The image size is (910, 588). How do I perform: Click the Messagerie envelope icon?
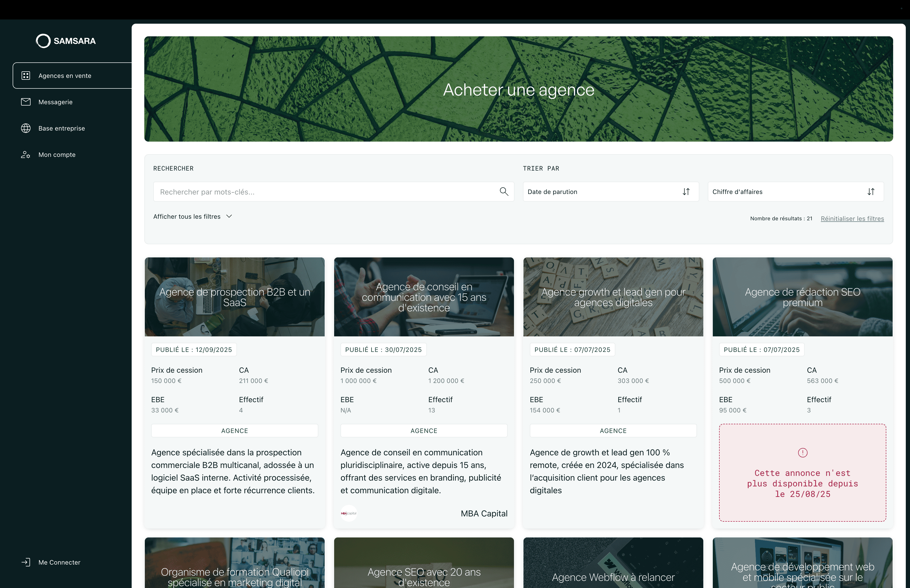(26, 102)
